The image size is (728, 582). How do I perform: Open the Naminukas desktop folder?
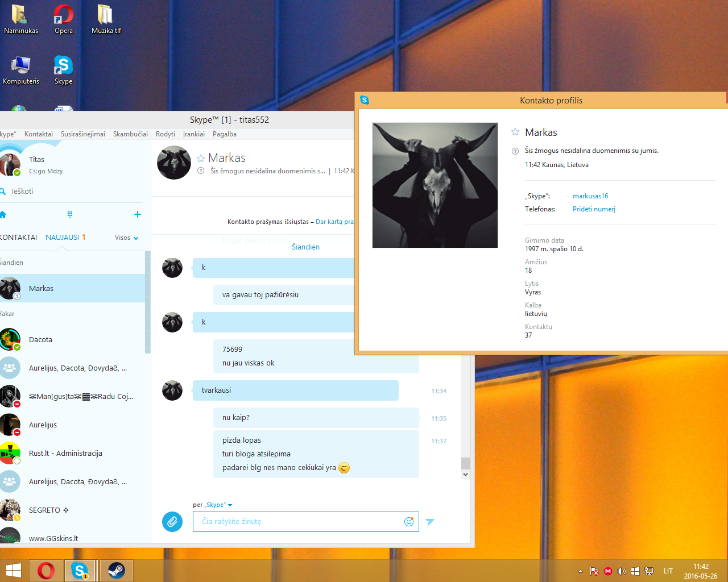pos(20,19)
